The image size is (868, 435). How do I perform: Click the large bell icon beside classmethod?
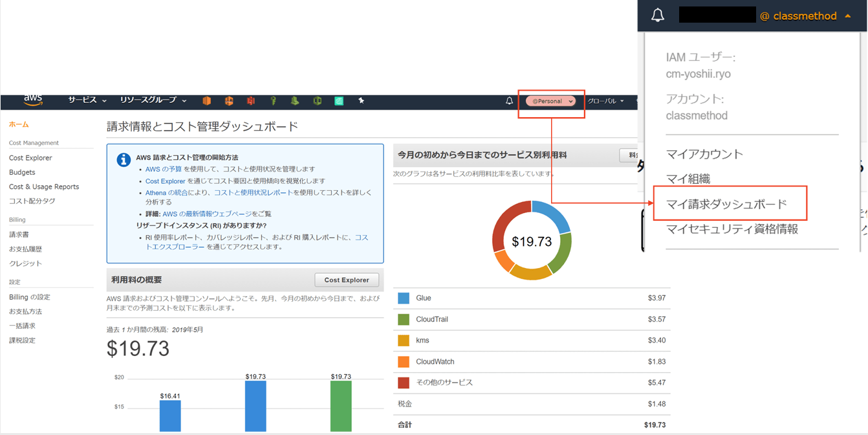click(658, 16)
